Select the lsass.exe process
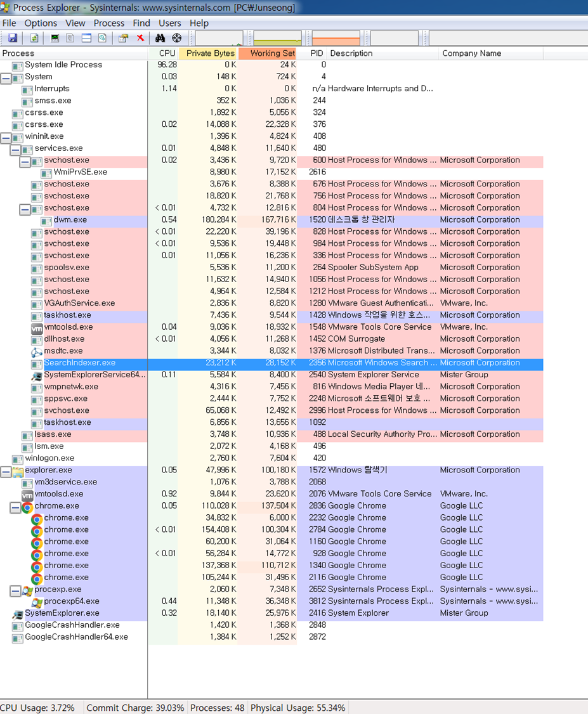 pos(53,434)
